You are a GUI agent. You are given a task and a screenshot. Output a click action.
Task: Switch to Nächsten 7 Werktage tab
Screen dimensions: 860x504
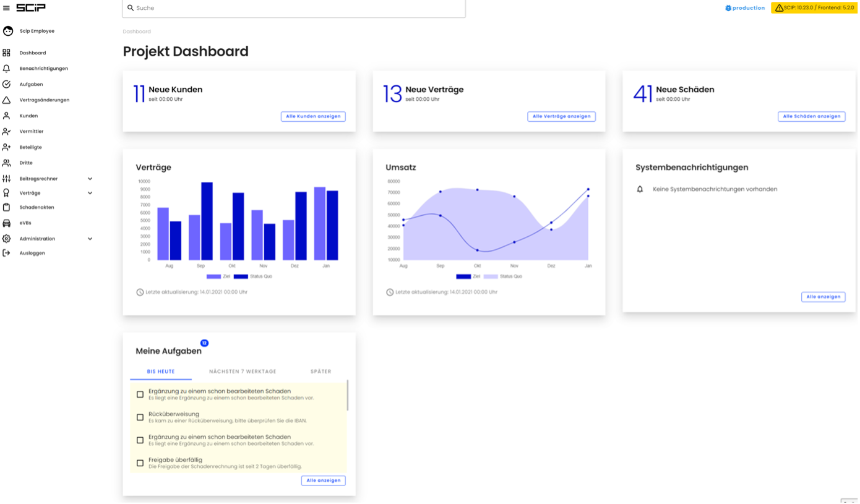tap(243, 372)
